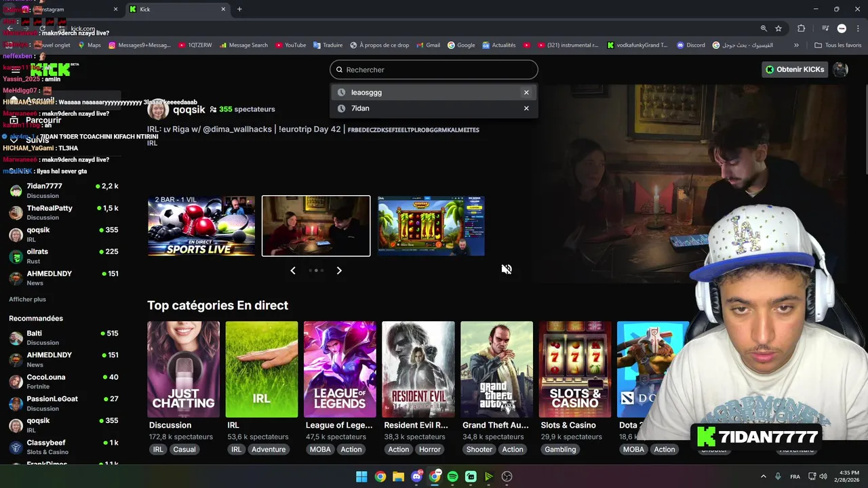Click microphone icon in system tray
Viewport: 868px width, 488px height.
pyautogui.click(x=778, y=476)
